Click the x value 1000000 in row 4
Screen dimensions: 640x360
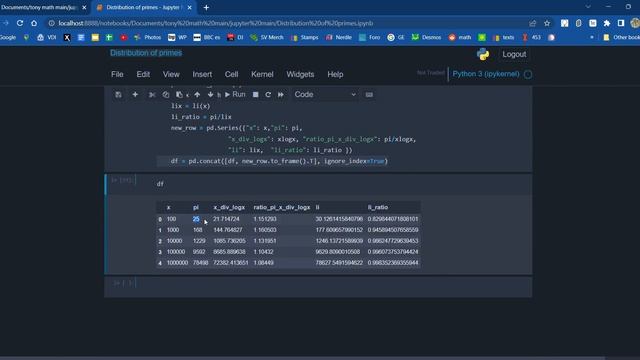coord(177,263)
